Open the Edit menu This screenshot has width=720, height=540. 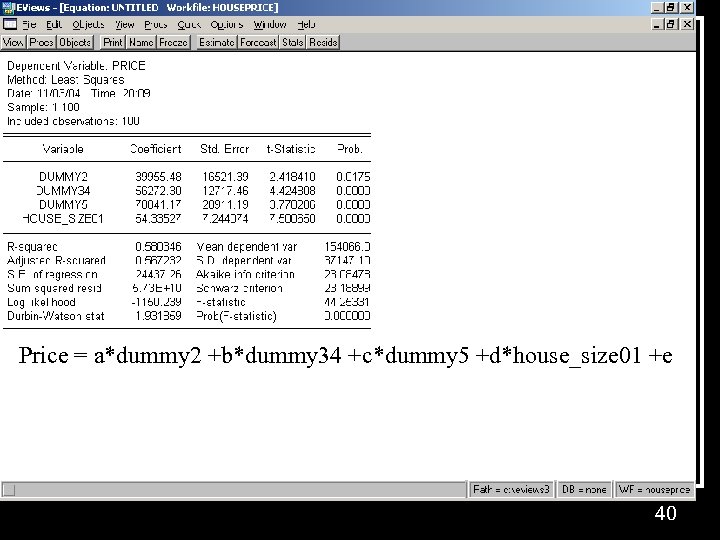[x=54, y=25]
